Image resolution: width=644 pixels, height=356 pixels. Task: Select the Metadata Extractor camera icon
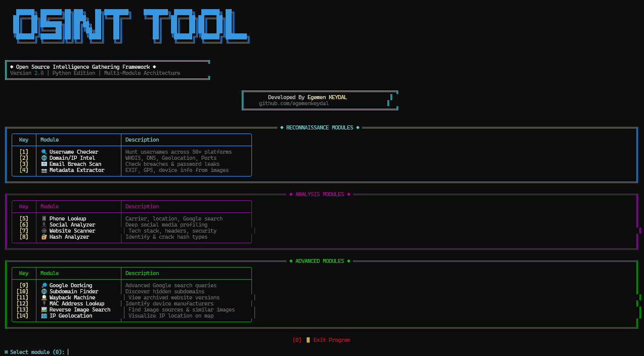point(44,170)
